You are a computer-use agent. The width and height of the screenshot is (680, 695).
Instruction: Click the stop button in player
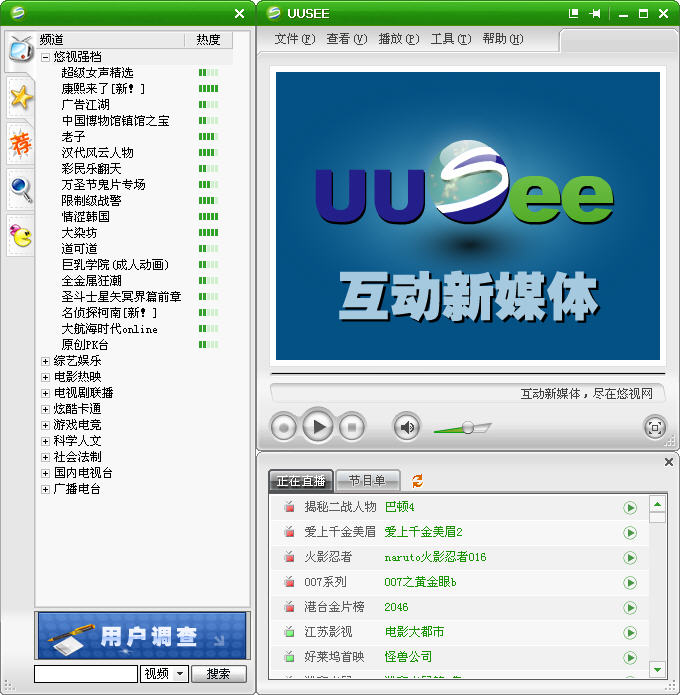[352, 427]
